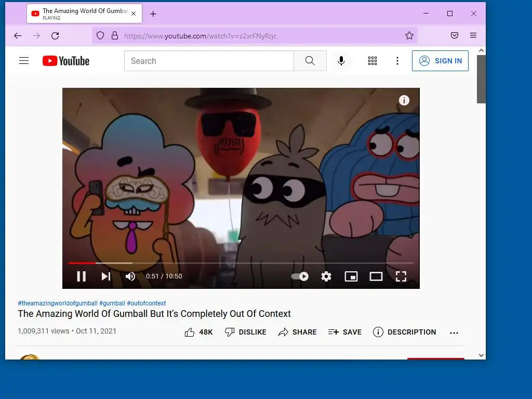Switch to theater mode

tap(376, 276)
